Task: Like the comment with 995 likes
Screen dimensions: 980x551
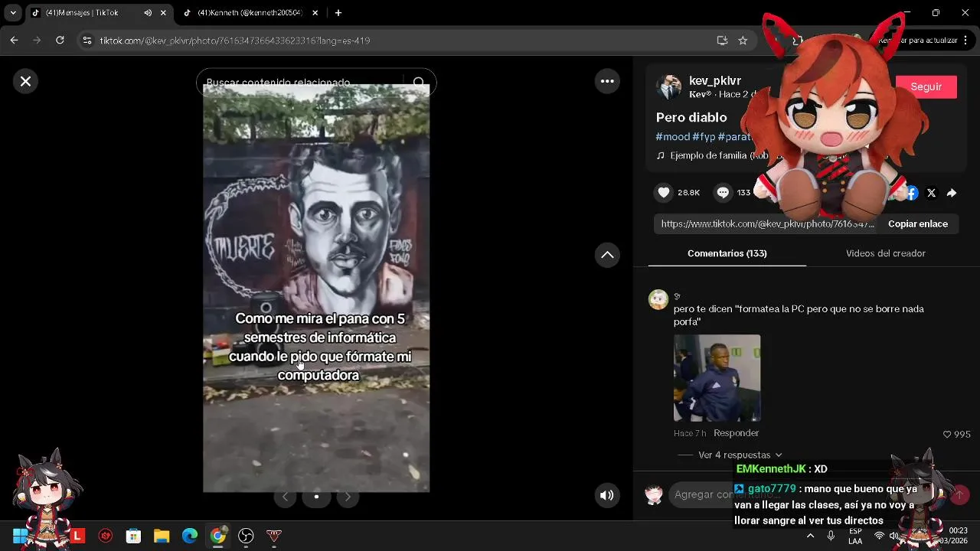Action: [946, 435]
